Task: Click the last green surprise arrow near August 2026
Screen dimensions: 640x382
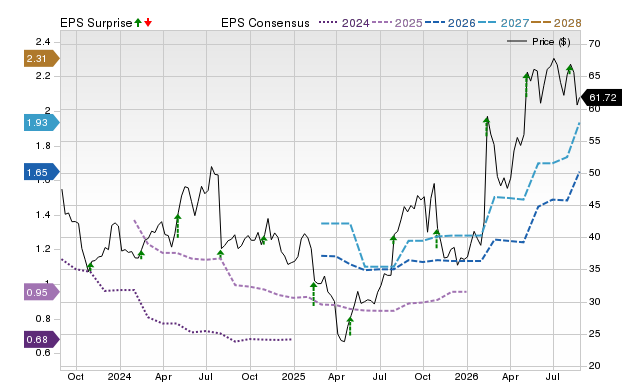Action: tap(570, 69)
